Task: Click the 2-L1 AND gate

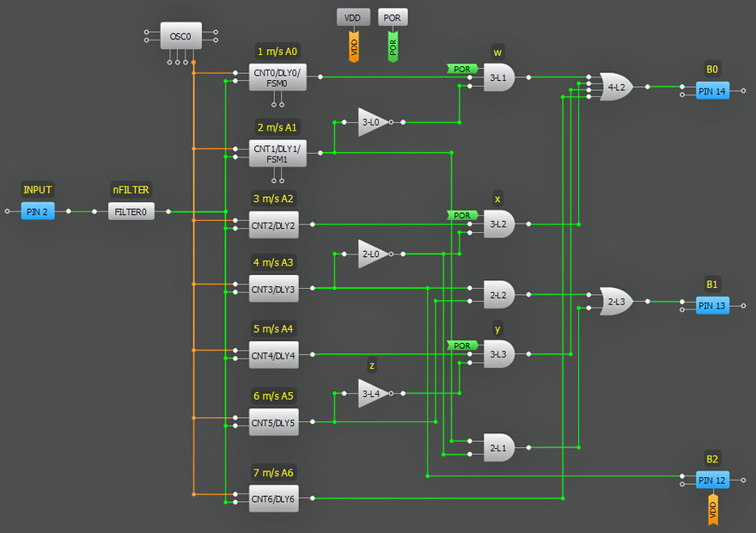Action: pyautogui.click(x=498, y=447)
